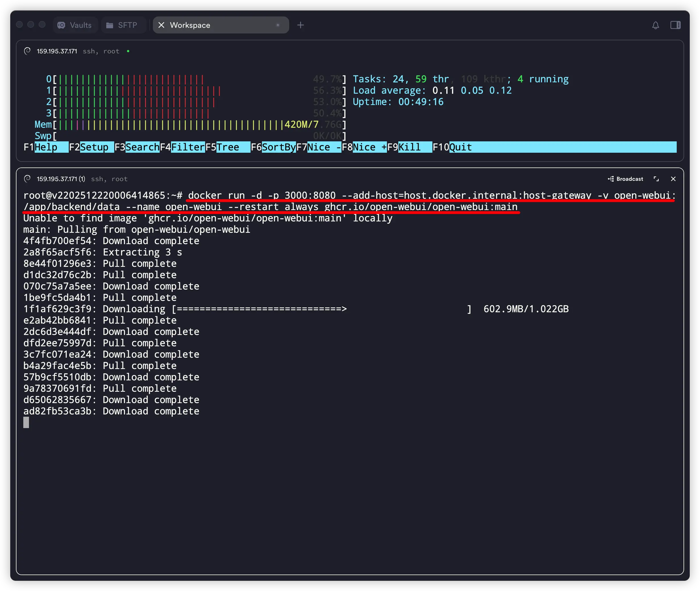
Task: Click the Debian icon beside 159.195.37.171 host
Action: (28, 51)
